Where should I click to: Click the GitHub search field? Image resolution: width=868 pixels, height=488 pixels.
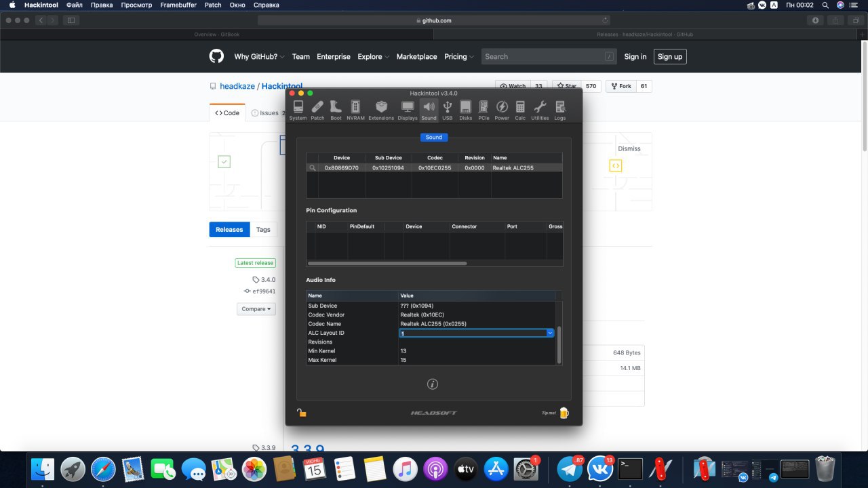[x=549, y=57]
